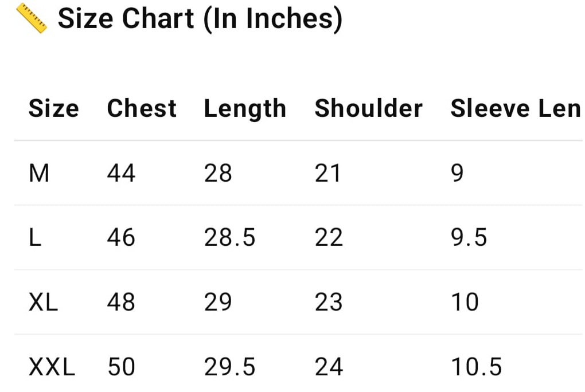Click the Size Chart heading text

click(x=200, y=18)
